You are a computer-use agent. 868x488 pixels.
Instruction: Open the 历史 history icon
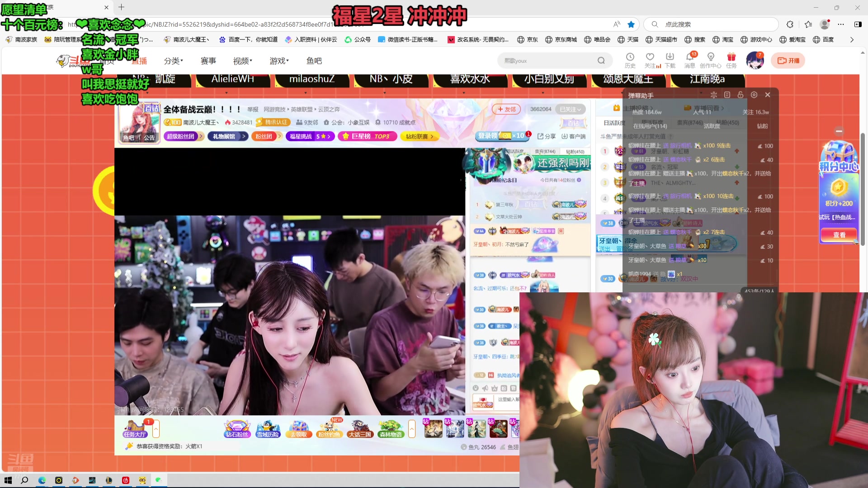(x=630, y=57)
